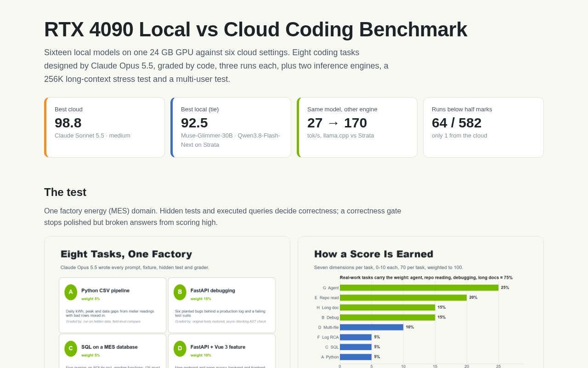Open the Best local (tie) 92.5 card
Screen dimensions: 588x368
pos(231,127)
